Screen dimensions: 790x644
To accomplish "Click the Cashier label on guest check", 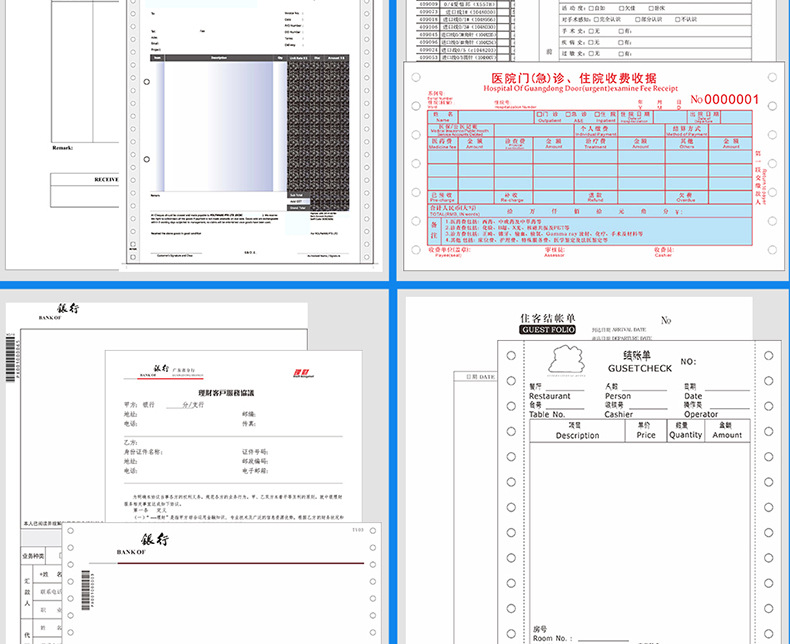I will click(618, 414).
